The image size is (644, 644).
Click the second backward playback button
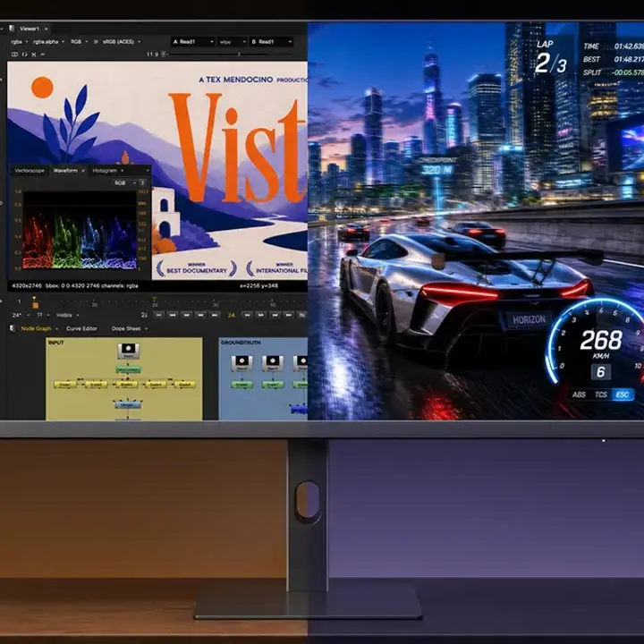[x=173, y=315]
